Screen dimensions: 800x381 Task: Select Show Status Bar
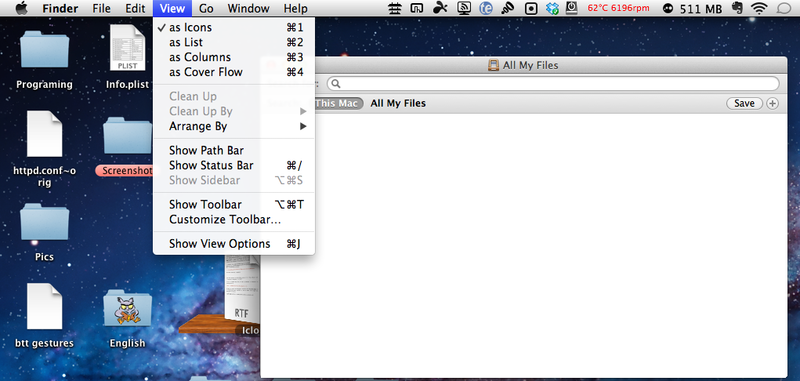pos(234,165)
